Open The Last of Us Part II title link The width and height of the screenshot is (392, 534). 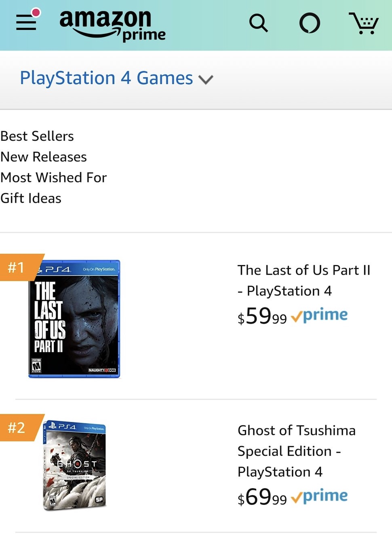click(x=304, y=280)
